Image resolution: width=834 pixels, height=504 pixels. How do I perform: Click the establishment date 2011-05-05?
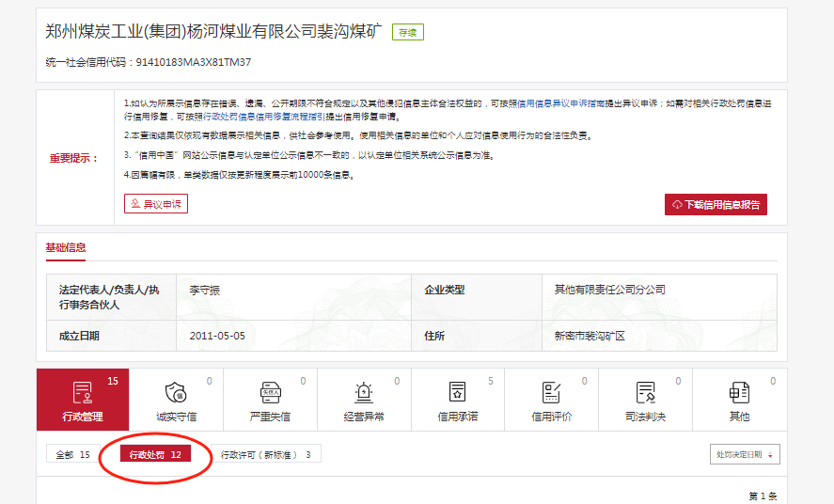(217, 336)
